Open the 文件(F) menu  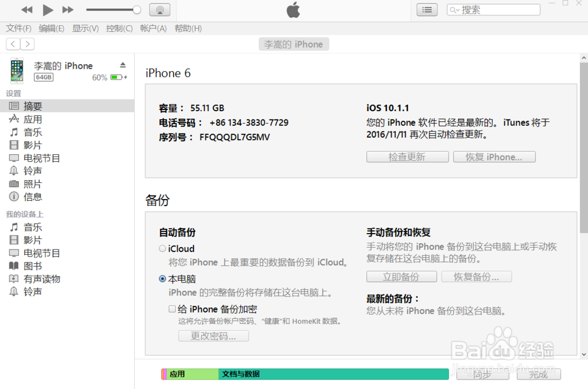click(18, 28)
